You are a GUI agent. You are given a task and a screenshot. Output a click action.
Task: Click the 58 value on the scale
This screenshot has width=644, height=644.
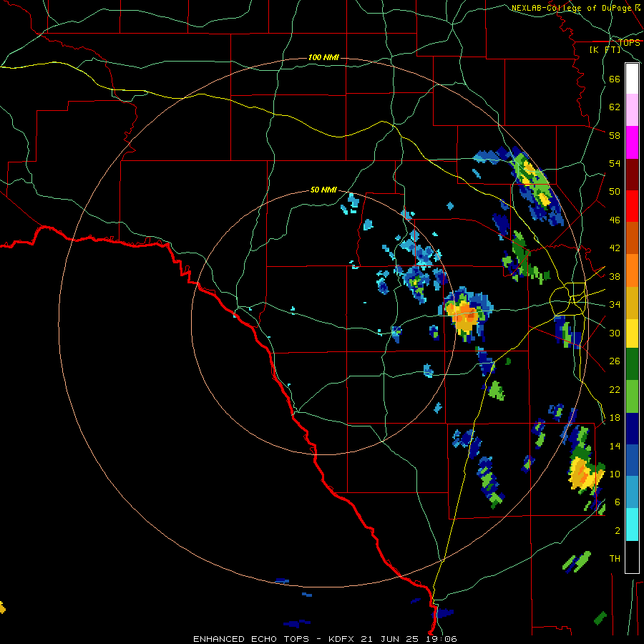pos(615,135)
